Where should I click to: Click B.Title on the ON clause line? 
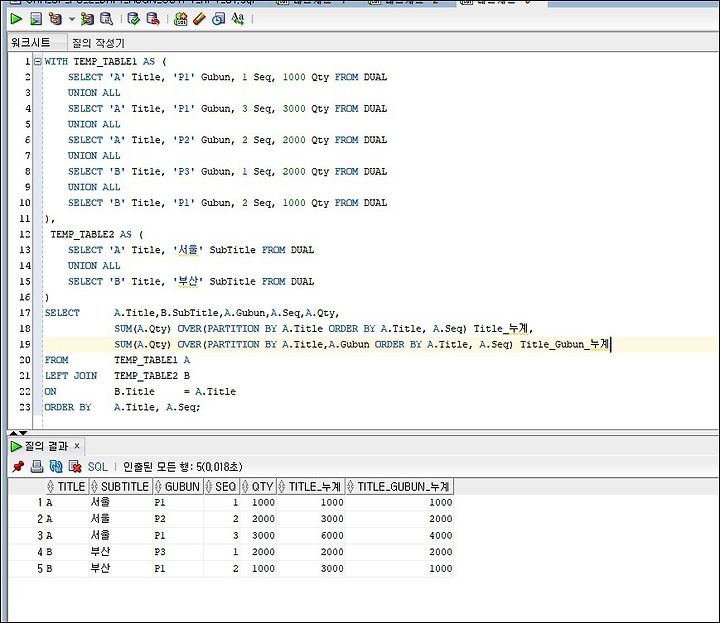(x=134, y=392)
